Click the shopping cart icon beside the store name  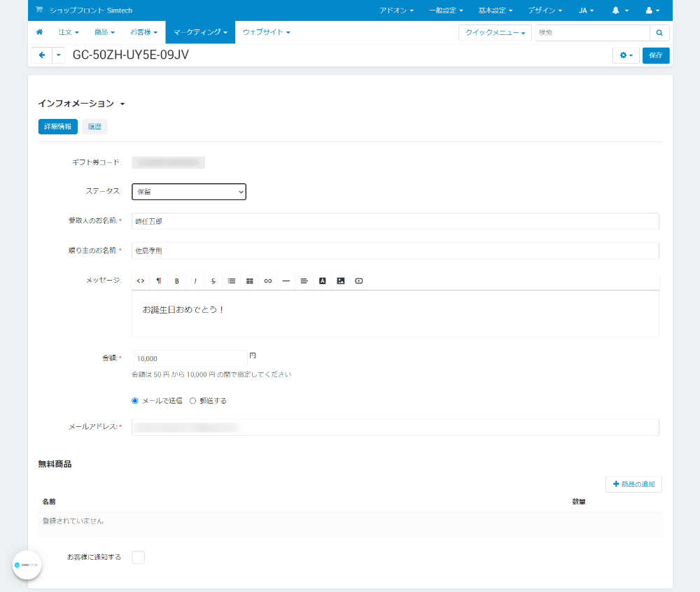(39, 9)
